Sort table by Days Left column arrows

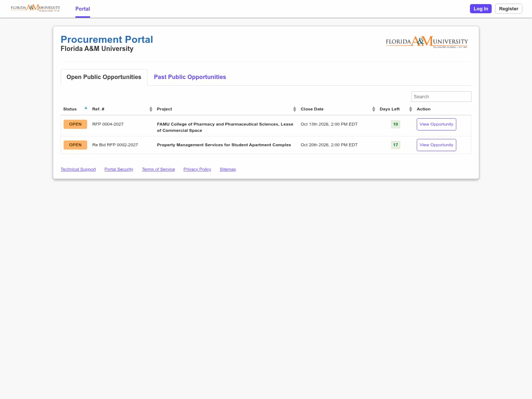(410, 109)
